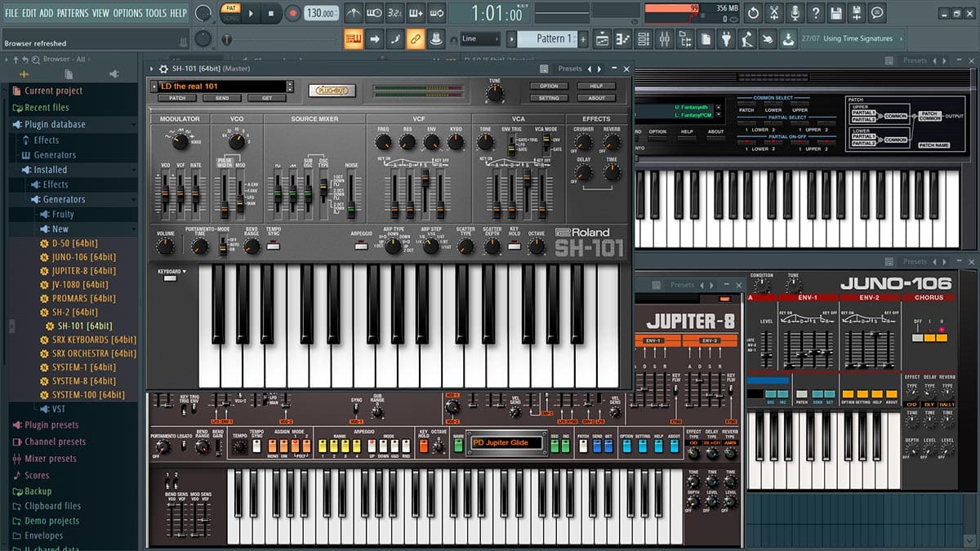Click the export floppy-with-arrows icon
This screenshot has height=551, width=980.
coord(857,13)
